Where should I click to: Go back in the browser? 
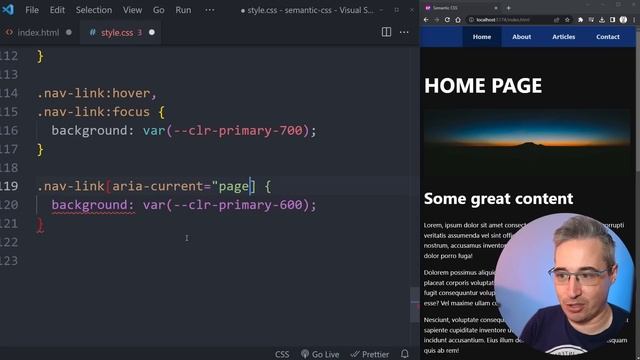(x=426, y=20)
